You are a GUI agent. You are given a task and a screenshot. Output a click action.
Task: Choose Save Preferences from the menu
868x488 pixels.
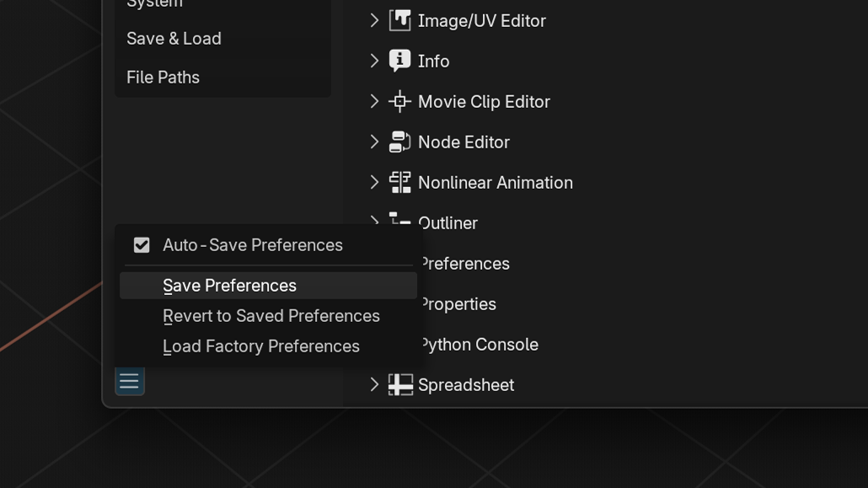(x=228, y=285)
